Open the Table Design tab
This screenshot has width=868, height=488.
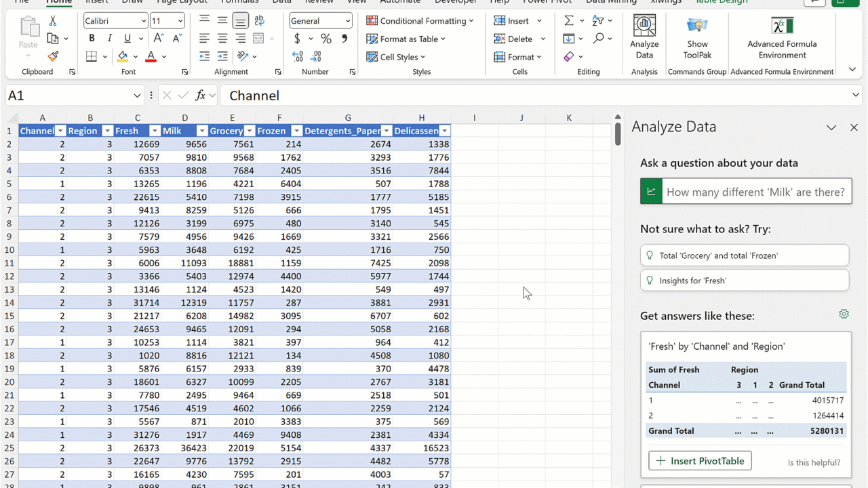coord(721,2)
